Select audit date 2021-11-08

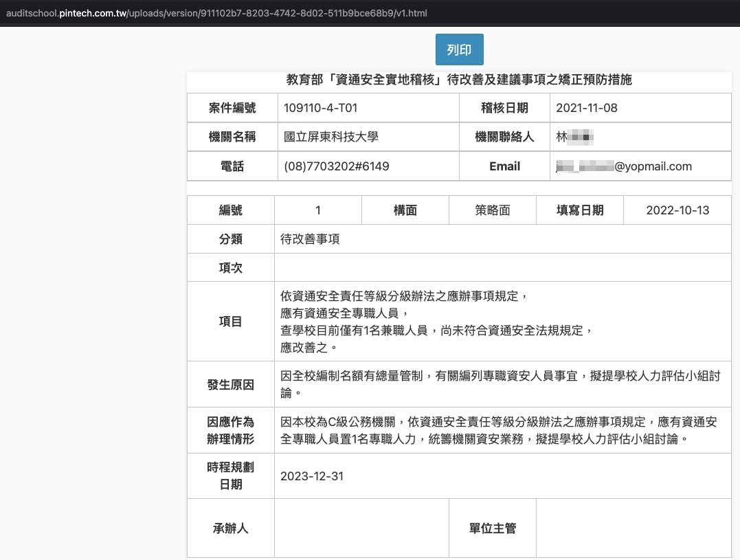[587, 108]
